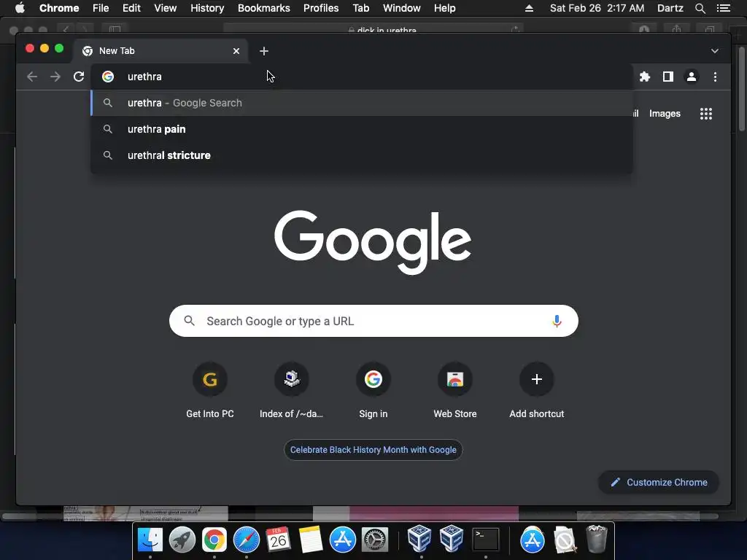
Task: Open the Edit menu
Action: [131, 8]
